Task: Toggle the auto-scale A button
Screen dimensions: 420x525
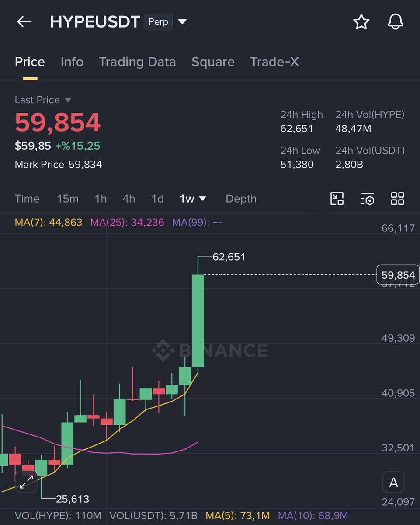Action: [393, 483]
